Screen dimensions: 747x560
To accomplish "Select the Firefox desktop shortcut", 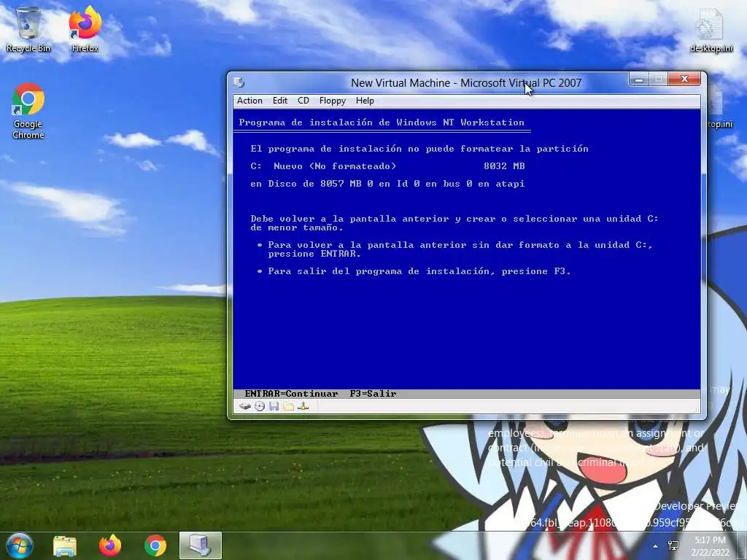I will tap(85, 29).
